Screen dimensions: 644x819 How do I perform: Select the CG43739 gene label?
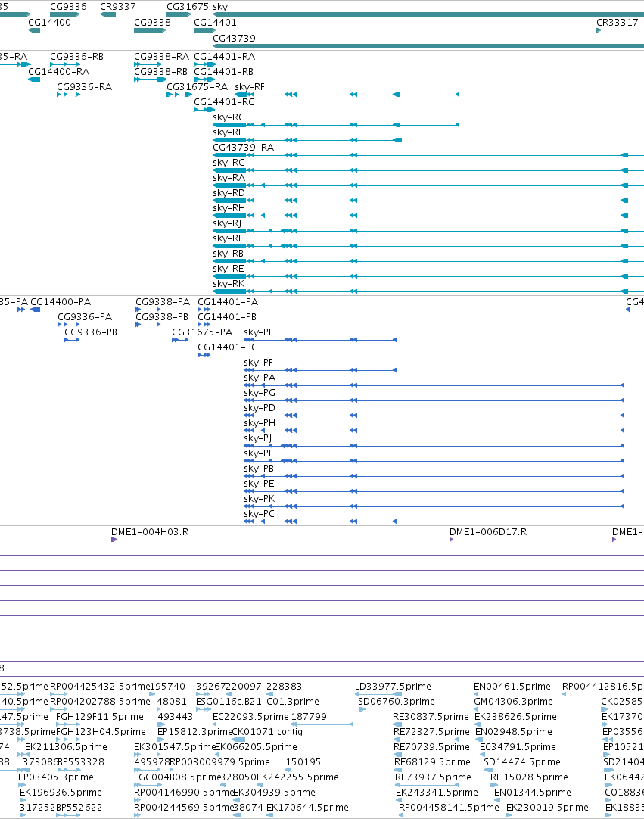234,38
